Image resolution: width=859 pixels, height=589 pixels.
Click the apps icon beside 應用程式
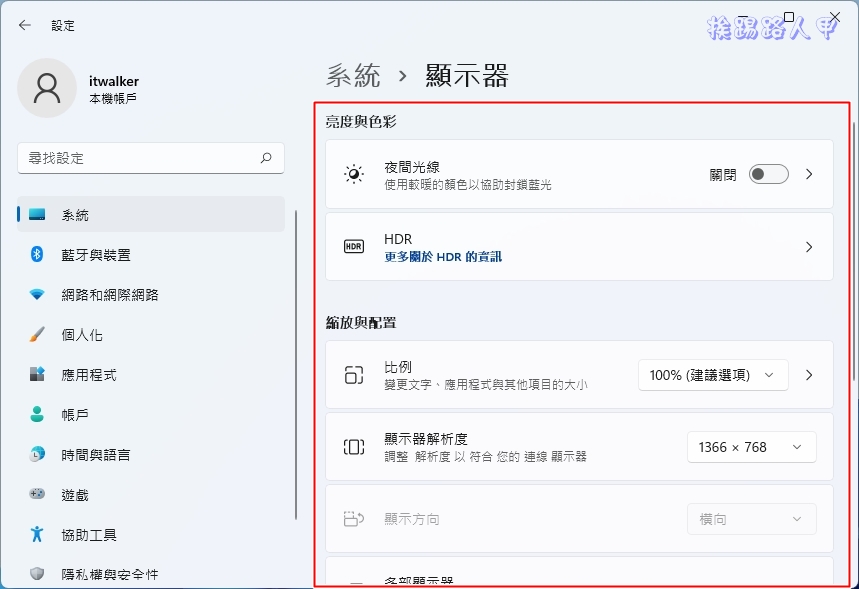click(37, 374)
